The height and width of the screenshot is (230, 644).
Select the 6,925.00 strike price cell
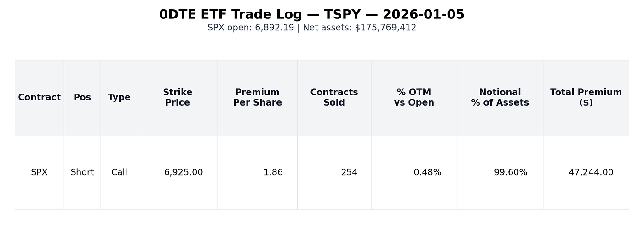tap(183, 172)
